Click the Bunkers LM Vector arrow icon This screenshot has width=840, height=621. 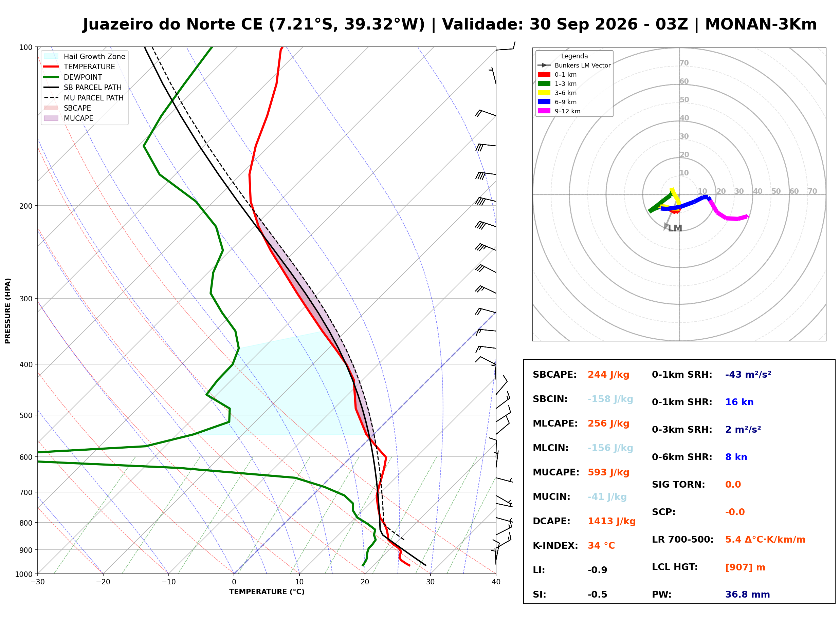coord(544,65)
